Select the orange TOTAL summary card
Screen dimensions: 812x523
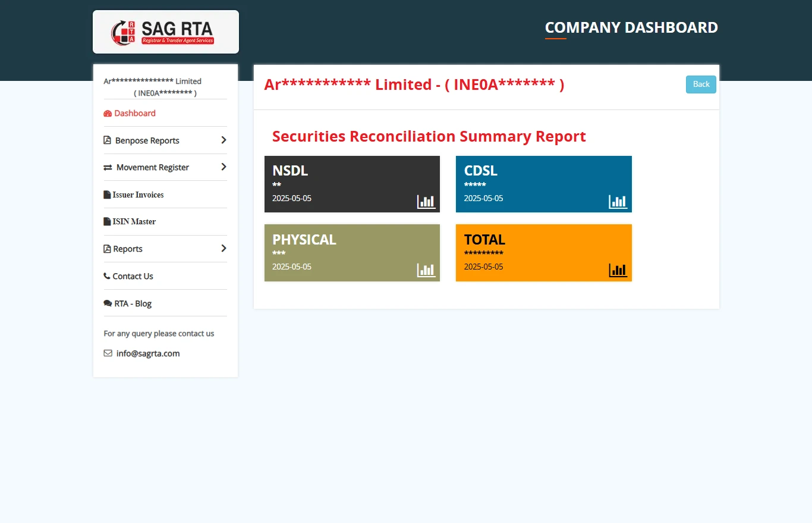543,252
